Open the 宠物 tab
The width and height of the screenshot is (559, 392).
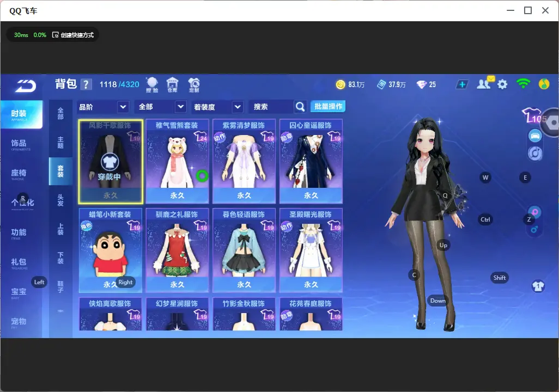click(19, 322)
